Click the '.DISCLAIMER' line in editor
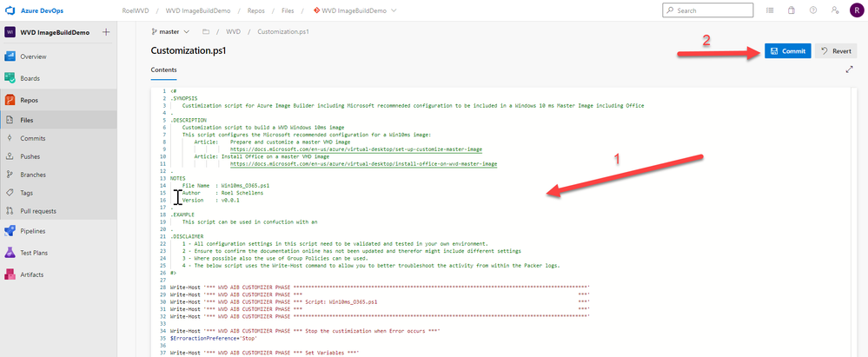868x357 pixels. [187, 236]
